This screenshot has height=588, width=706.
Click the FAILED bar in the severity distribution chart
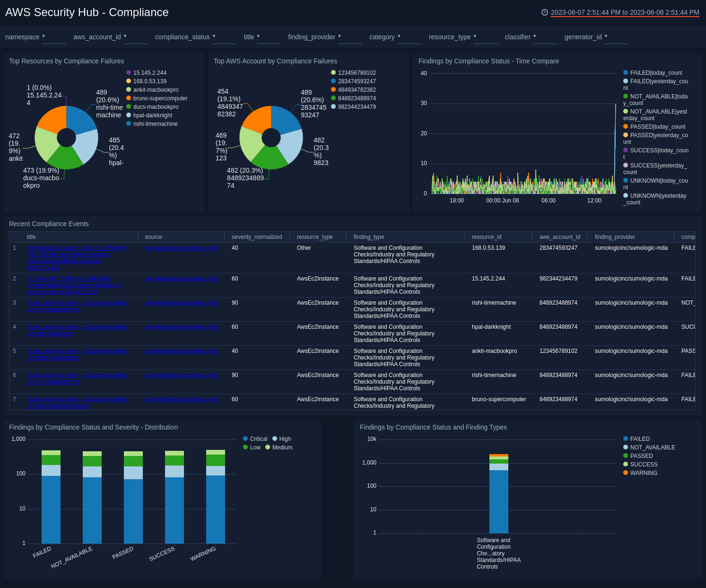click(51, 497)
